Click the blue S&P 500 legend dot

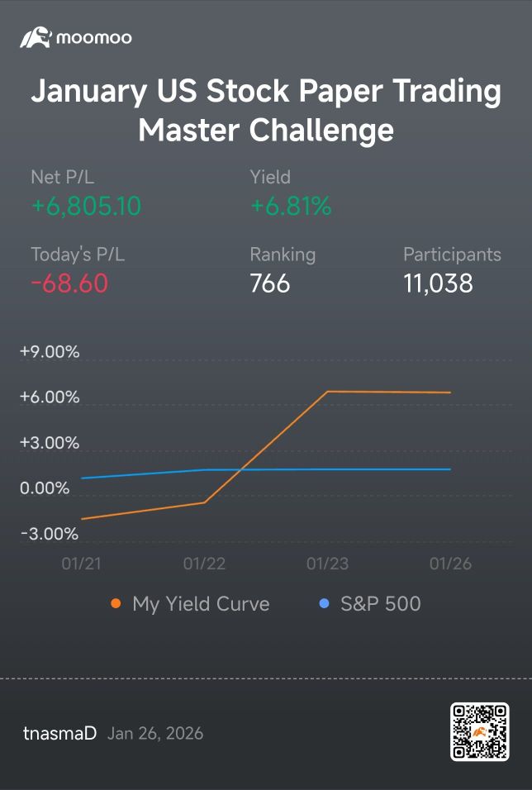coord(325,603)
